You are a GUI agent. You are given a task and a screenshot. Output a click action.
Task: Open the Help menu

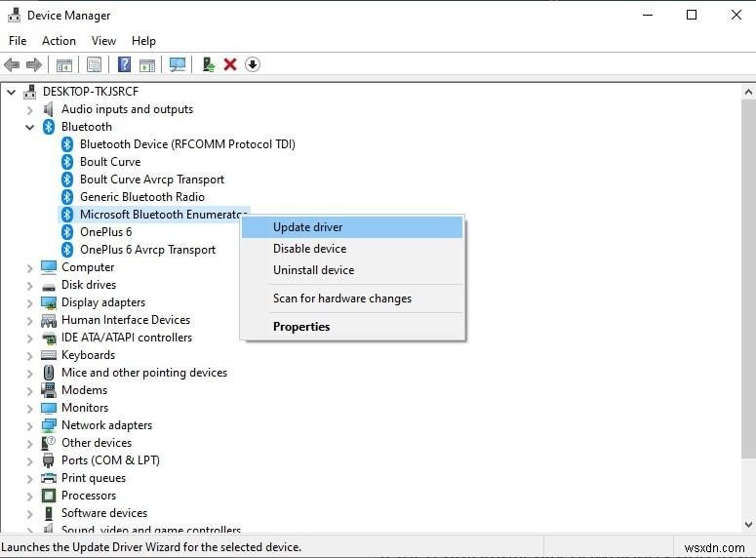(143, 41)
